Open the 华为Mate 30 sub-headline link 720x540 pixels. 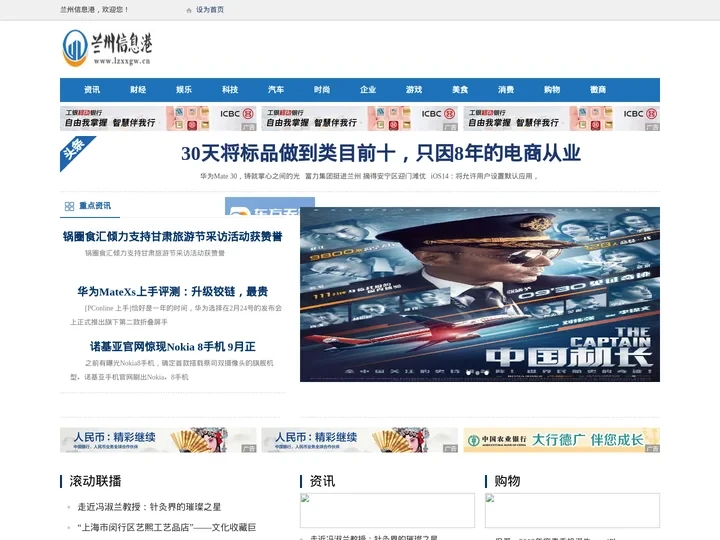[x=250, y=176]
